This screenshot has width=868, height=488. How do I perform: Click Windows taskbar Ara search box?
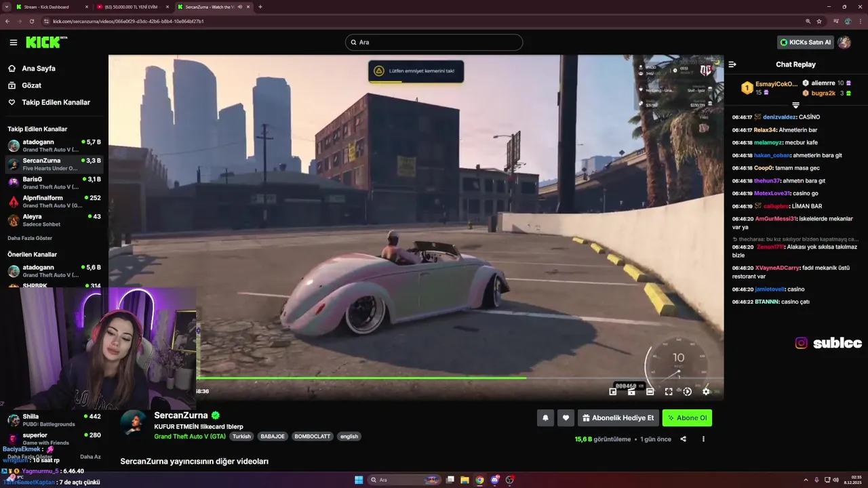tap(406, 480)
